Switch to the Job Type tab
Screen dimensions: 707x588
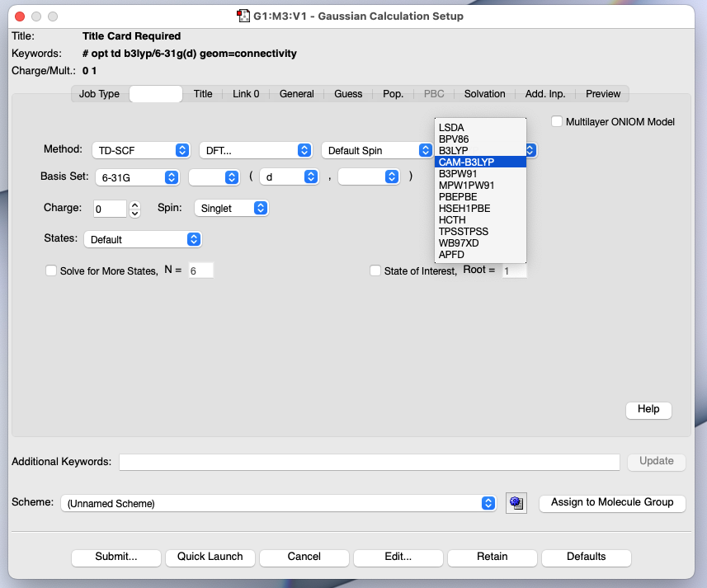tap(99, 94)
